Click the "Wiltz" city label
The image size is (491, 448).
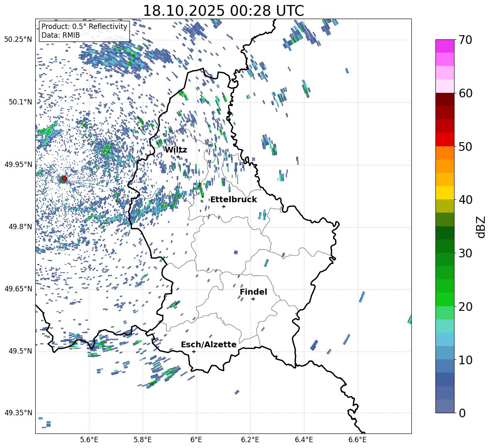tap(176, 150)
